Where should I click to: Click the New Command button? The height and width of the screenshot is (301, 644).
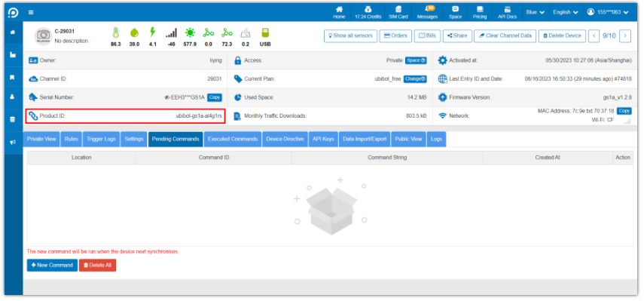click(52, 266)
